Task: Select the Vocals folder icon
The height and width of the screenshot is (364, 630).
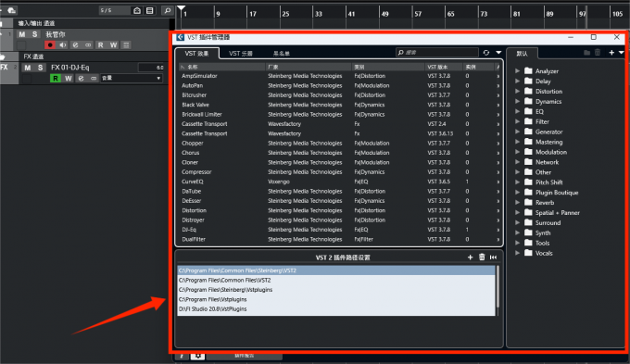Action: point(528,253)
